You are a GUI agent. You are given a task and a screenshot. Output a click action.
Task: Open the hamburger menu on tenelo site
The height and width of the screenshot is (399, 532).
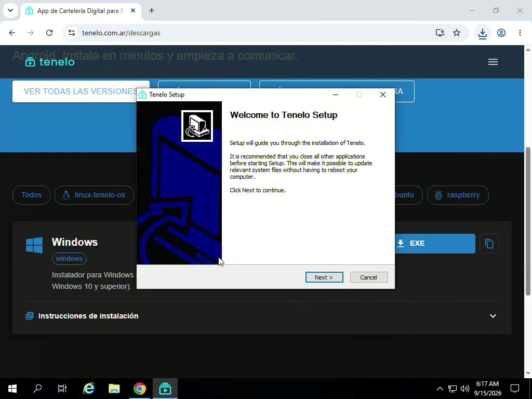(x=493, y=62)
